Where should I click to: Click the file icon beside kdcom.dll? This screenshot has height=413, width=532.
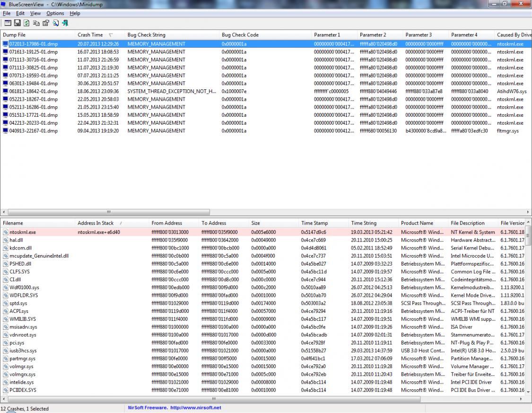click(6, 248)
